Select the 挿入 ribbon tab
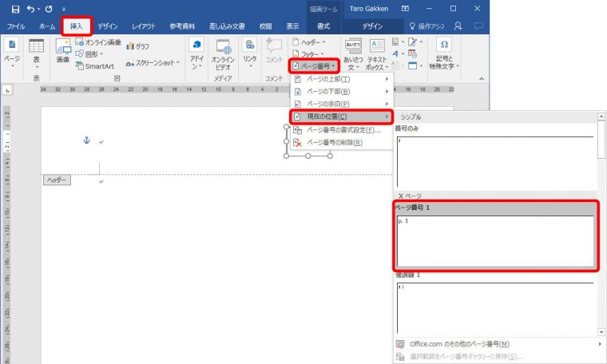607x364 pixels. coord(76,26)
